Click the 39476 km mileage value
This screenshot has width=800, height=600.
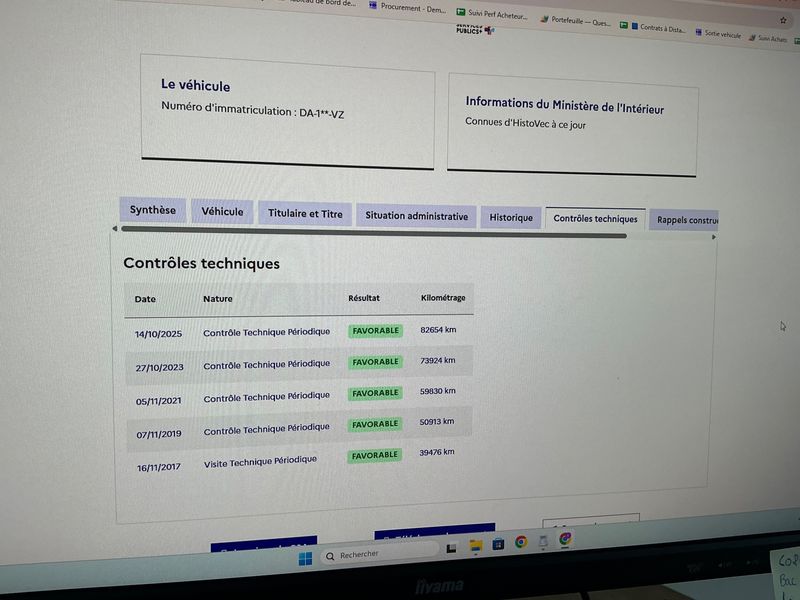(x=437, y=452)
